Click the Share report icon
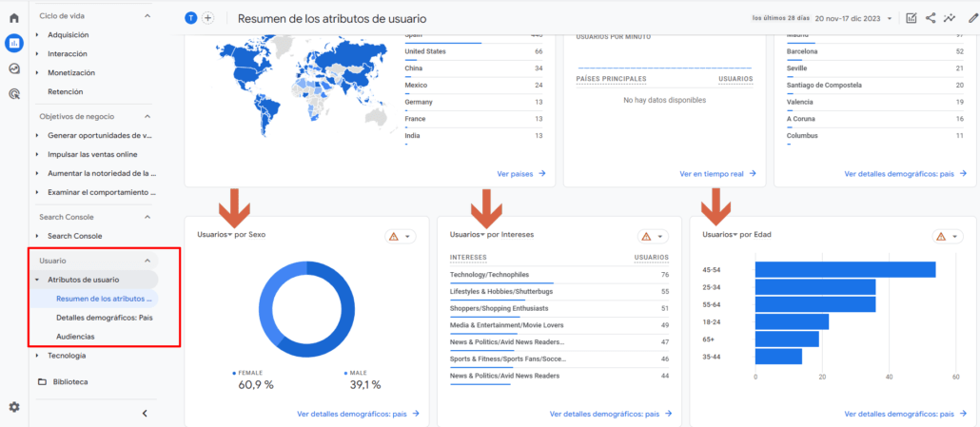 [931, 18]
